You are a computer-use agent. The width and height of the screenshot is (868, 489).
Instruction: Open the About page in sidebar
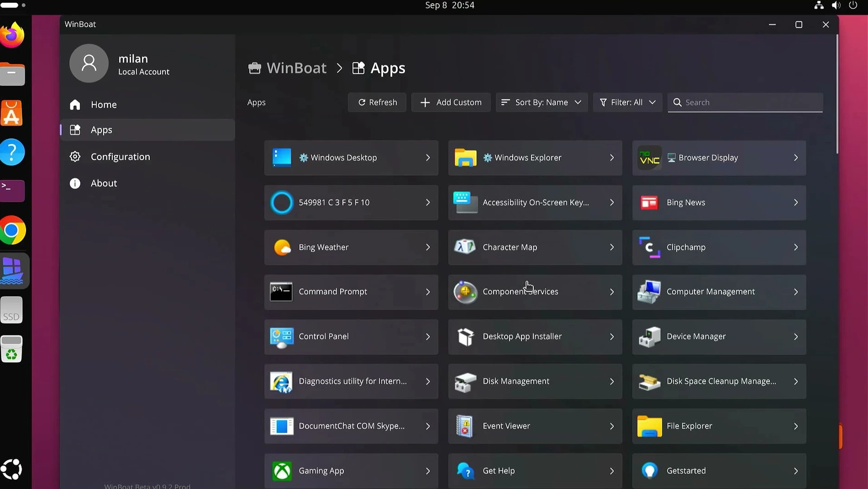[x=148, y=183]
